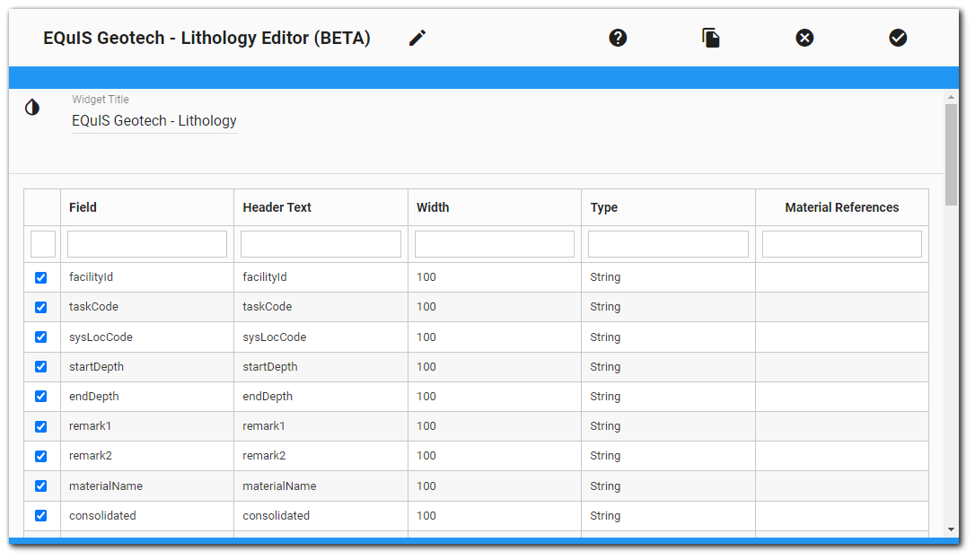Viewport: 975px width, 560px height.
Task: Save changes using the checkmark icon
Action: (898, 38)
